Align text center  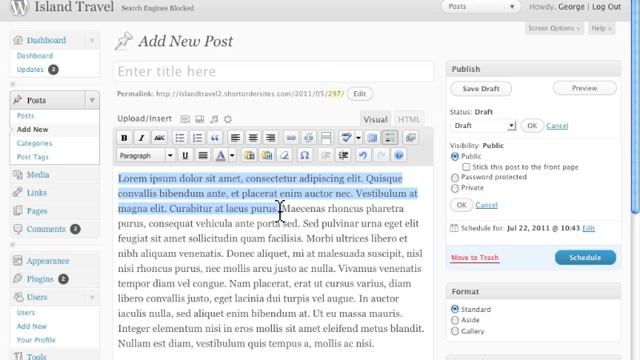coord(253,138)
